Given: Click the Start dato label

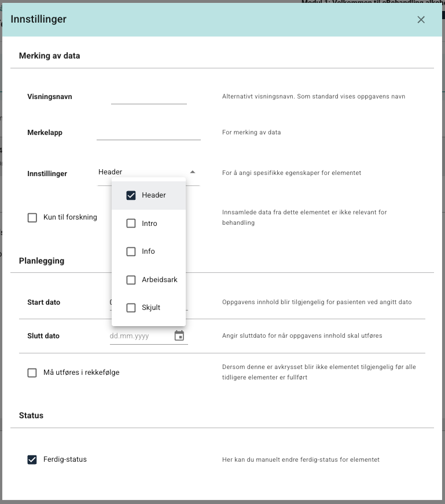Looking at the screenshot, I should coord(43,302).
